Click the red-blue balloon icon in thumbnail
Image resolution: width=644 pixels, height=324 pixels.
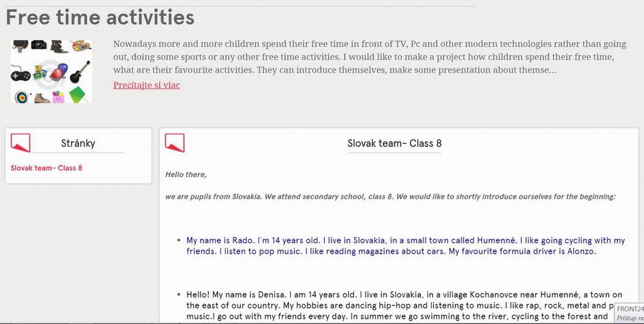point(59,72)
